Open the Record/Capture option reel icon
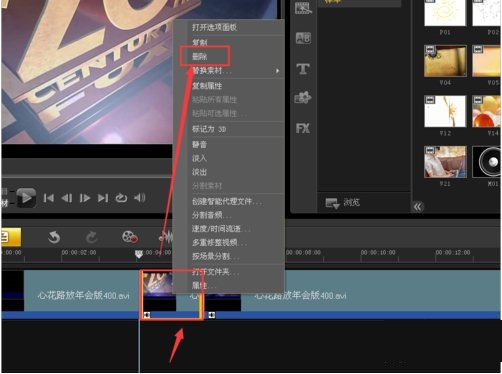Viewport: 502px width, 374px height. click(x=130, y=237)
